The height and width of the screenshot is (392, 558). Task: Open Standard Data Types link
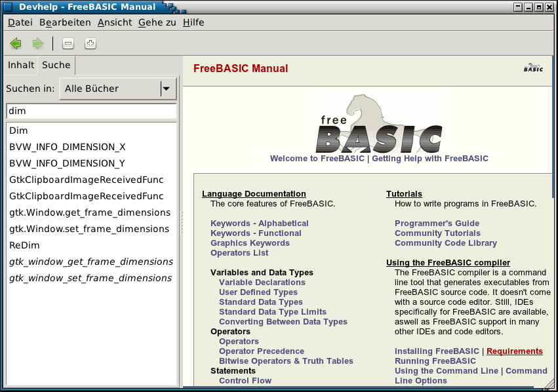tap(260, 302)
